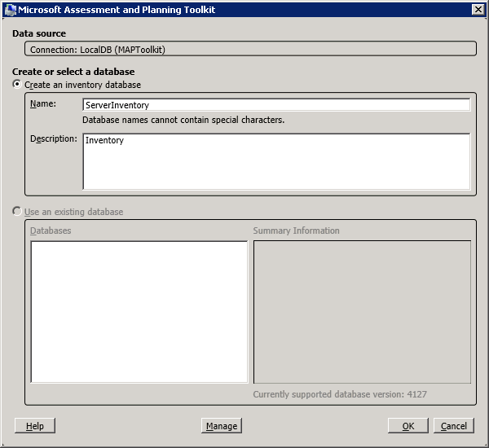The height and width of the screenshot is (448, 489).
Task: Click the dialog title bar text
Action: 117,9
